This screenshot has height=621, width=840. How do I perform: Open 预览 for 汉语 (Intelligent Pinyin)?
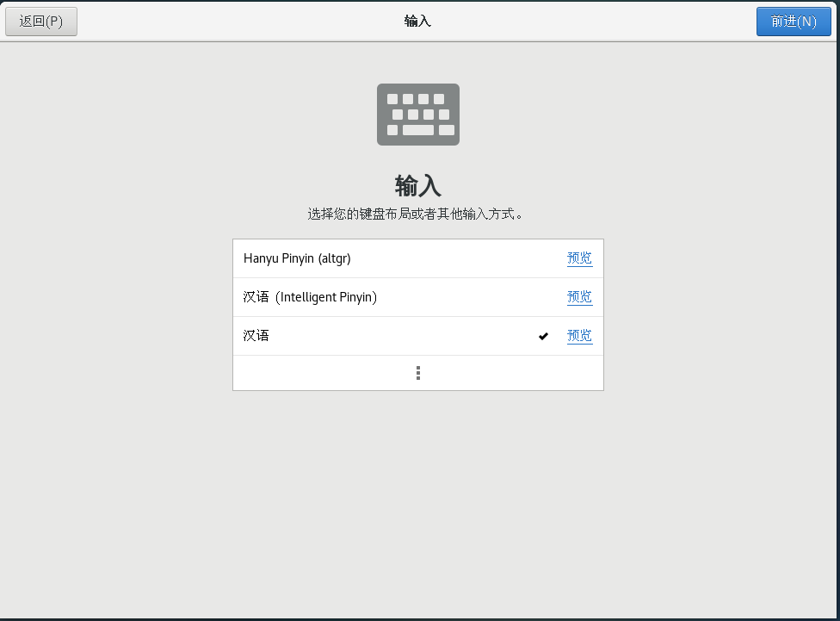click(579, 297)
